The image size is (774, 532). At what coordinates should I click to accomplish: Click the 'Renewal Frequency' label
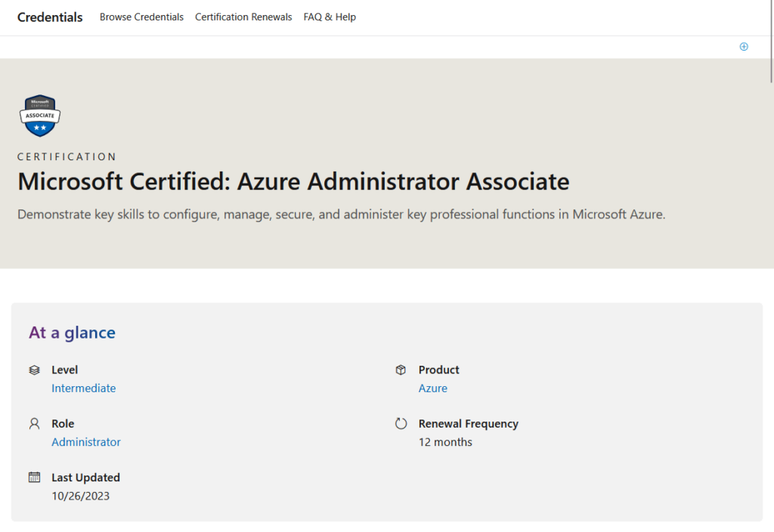coord(469,424)
